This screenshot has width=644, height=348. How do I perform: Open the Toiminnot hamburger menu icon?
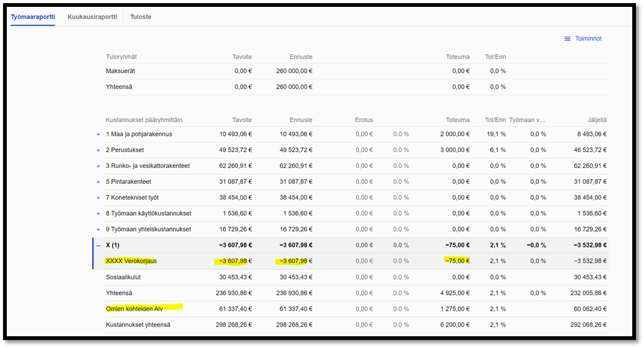pos(567,39)
